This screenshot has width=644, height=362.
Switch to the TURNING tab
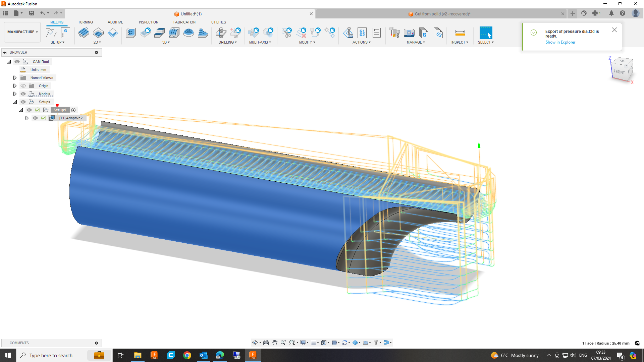click(x=85, y=22)
